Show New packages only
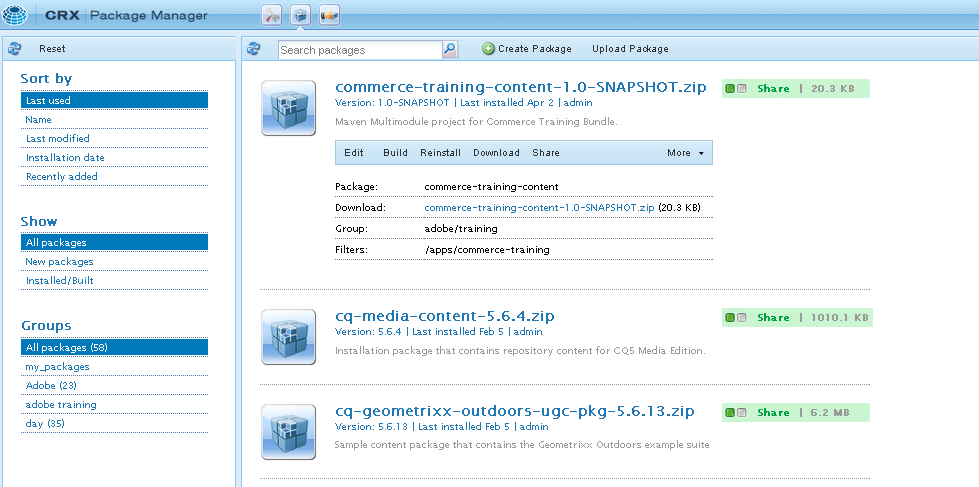 [114, 262]
